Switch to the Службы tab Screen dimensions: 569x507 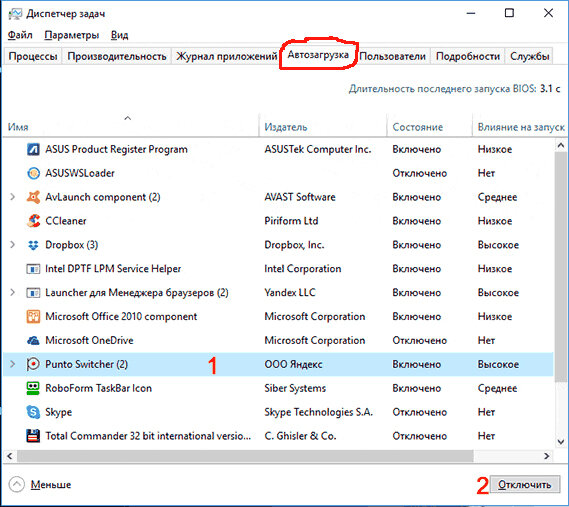(x=529, y=56)
